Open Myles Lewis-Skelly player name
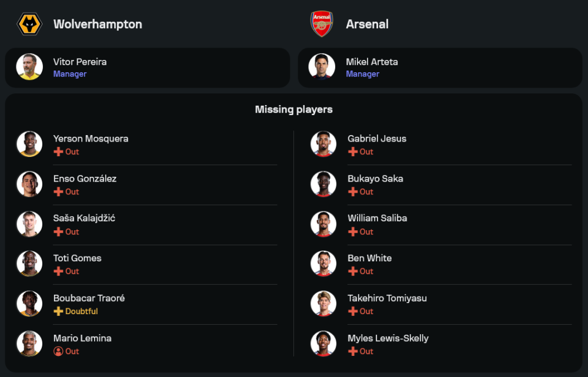This screenshot has height=377, width=588. [x=387, y=338]
